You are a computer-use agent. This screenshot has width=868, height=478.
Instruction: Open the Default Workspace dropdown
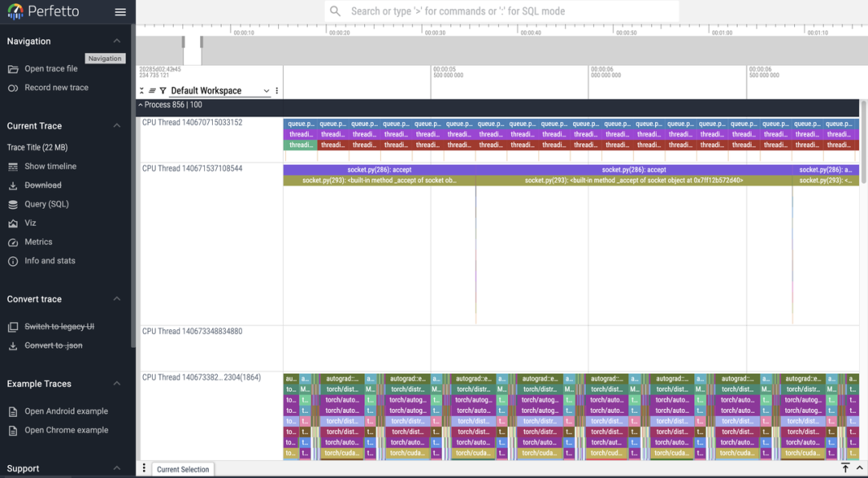click(x=219, y=91)
